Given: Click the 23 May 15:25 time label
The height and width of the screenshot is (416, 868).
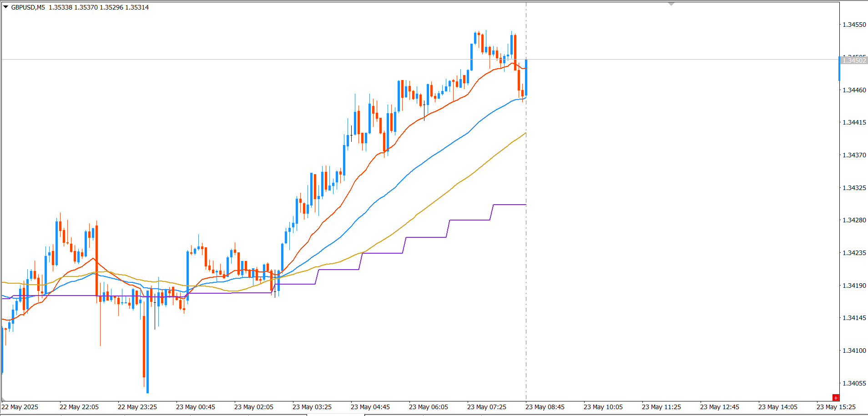Looking at the screenshot, I should click(x=836, y=407).
